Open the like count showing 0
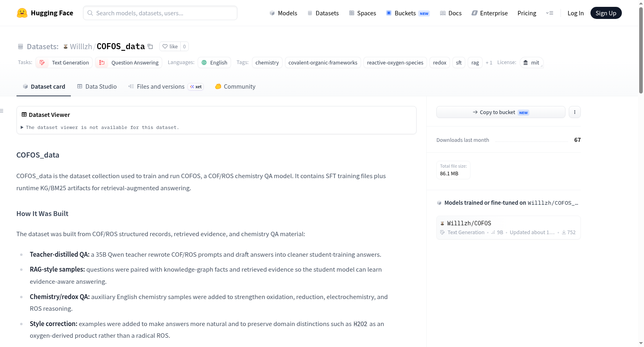 point(184,46)
